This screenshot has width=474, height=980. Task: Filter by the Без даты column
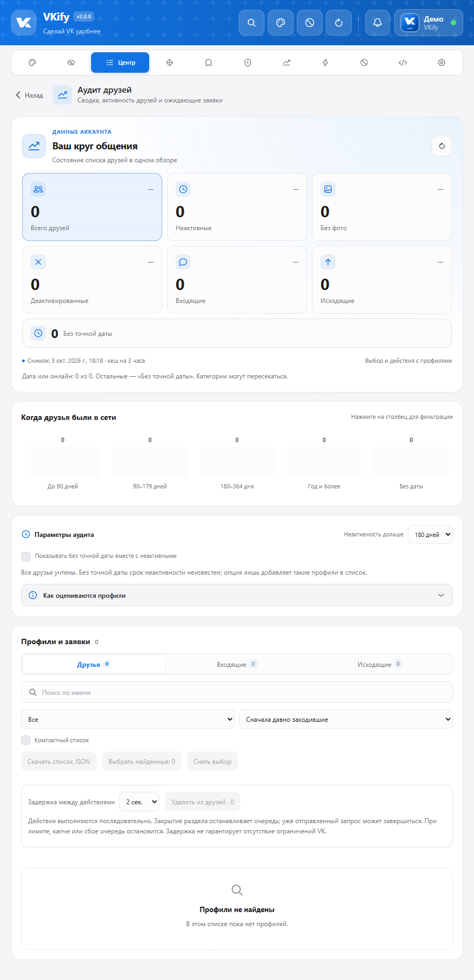click(x=412, y=463)
